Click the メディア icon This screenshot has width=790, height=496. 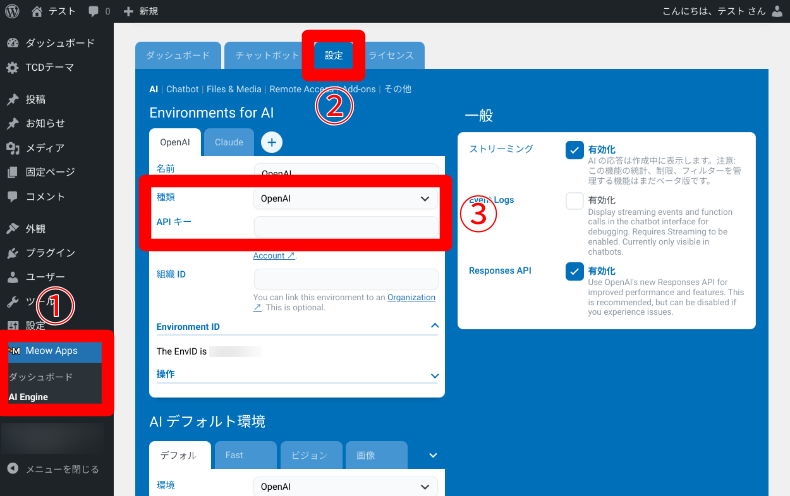tap(13, 148)
